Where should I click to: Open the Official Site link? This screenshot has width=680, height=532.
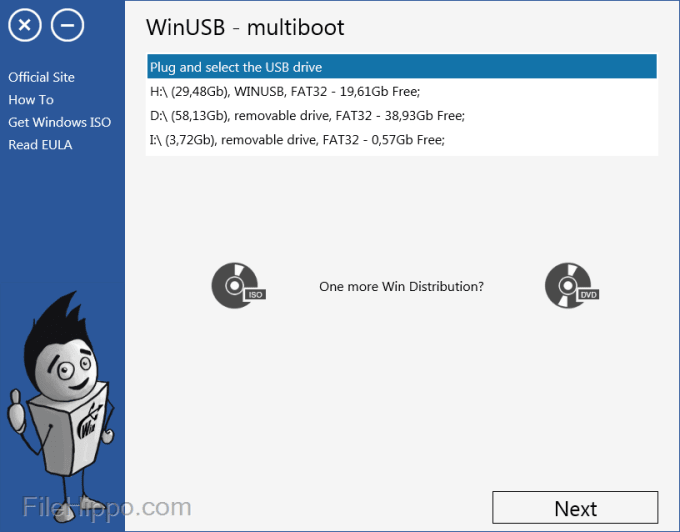click(41, 77)
